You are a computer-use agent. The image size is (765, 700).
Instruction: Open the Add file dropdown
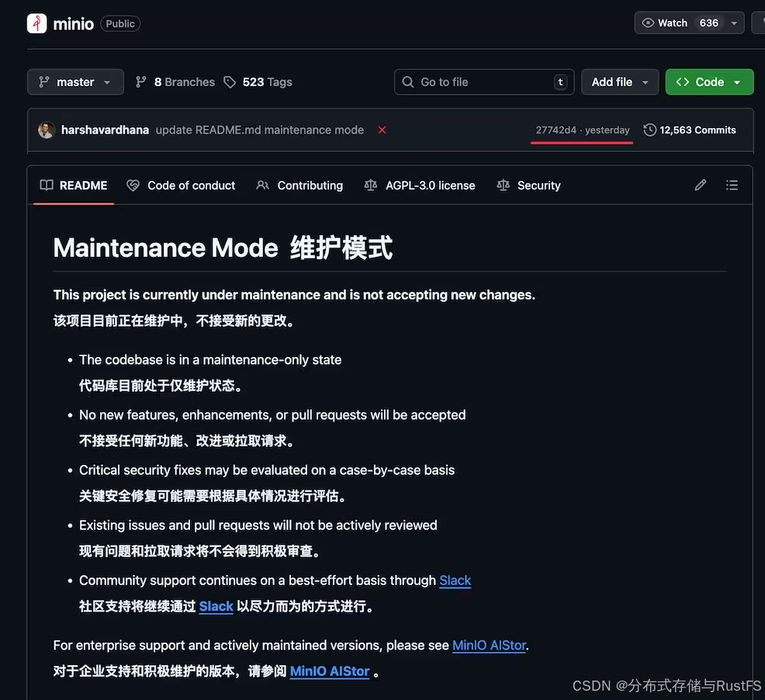[620, 82]
